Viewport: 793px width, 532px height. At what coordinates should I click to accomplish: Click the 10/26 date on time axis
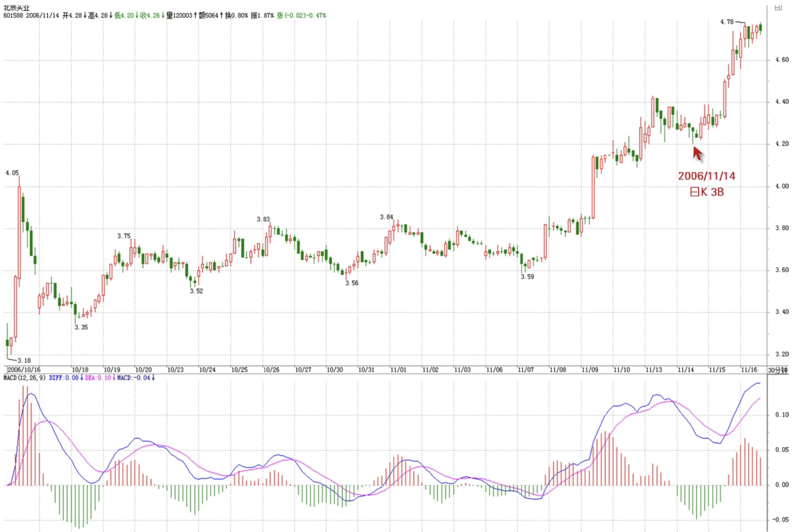271,370
